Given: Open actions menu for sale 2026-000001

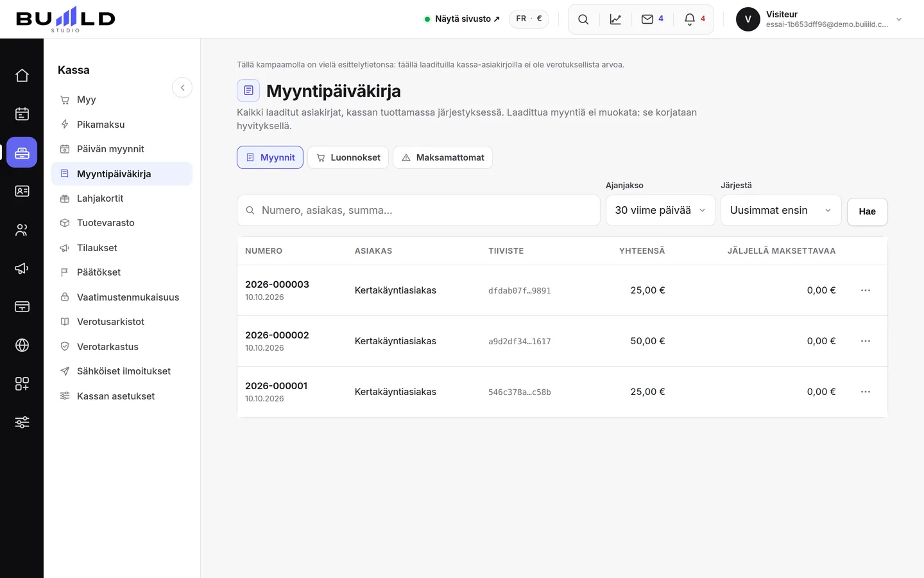Looking at the screenshot, I should (x=866, y=392).
